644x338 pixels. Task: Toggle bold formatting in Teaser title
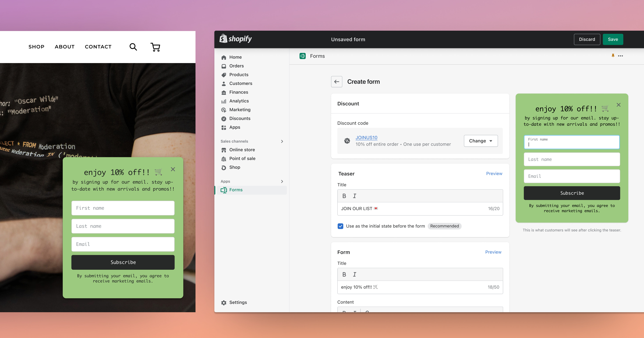pos(344,196)
